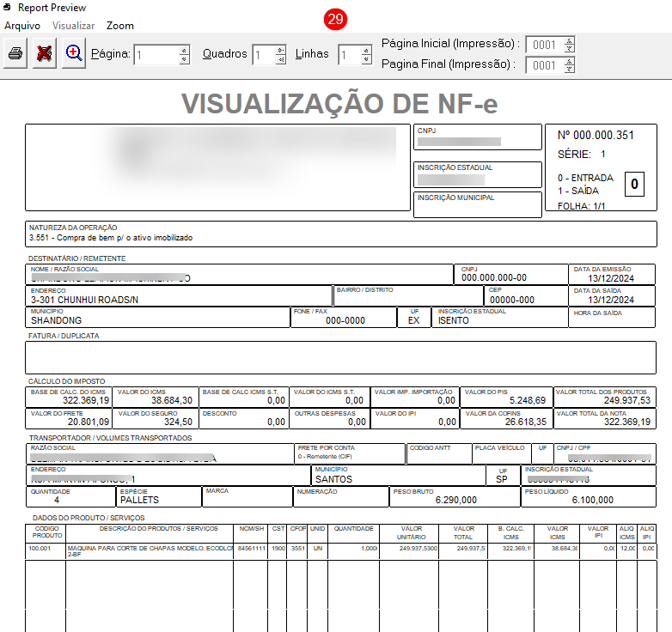The width and height of the screenshot is (672, 632).
Task: Click data da saída 13/12/2024
Action: point(611,300)
